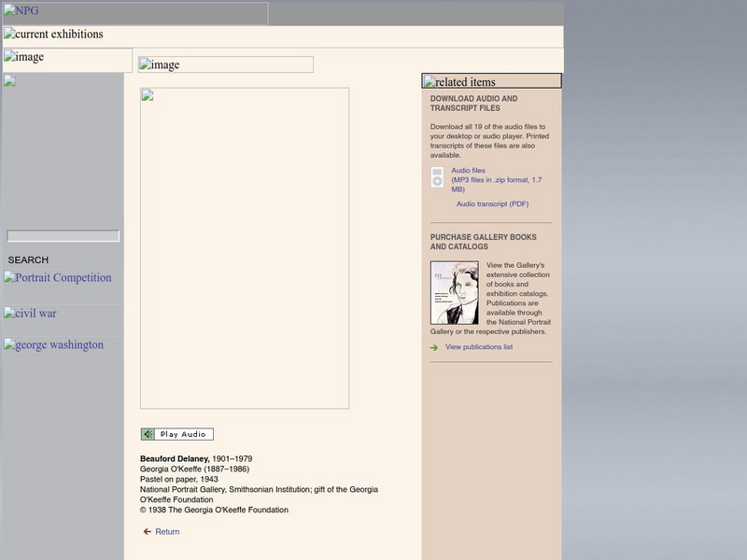Click the speaker icon on Play Audio
The width and height of the screenshot is (747, 560).
point(148,434)
